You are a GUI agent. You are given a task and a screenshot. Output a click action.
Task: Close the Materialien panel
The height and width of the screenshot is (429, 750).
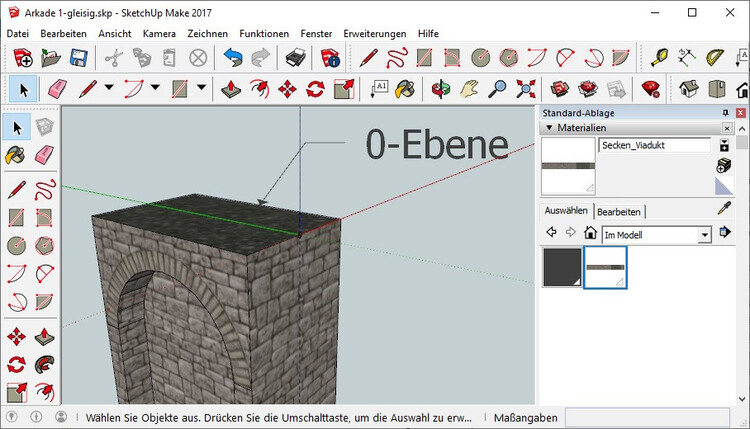coord(727,128)
